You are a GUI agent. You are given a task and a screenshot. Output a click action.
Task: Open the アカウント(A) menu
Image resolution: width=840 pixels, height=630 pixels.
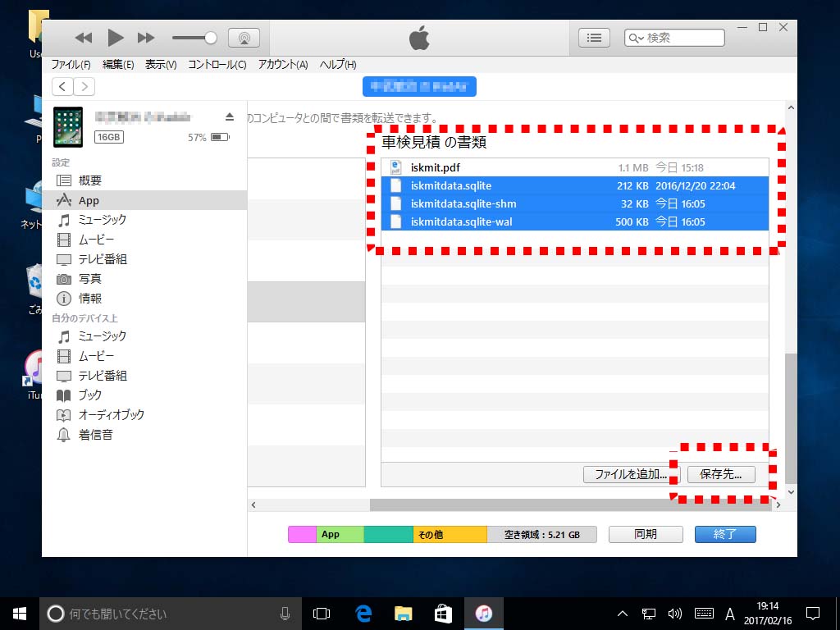coord(283,65)
